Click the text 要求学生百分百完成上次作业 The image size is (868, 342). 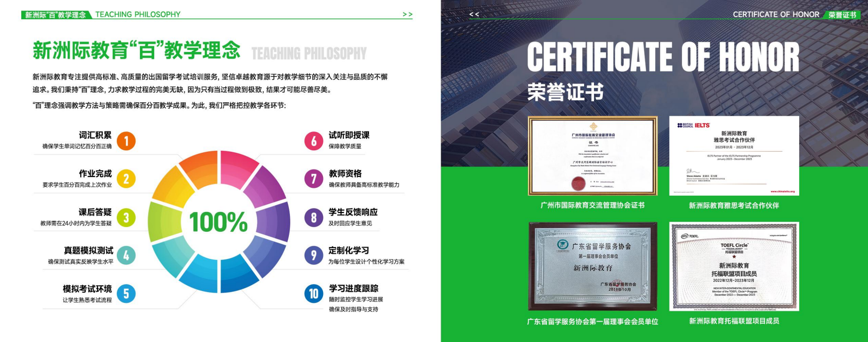77,185
